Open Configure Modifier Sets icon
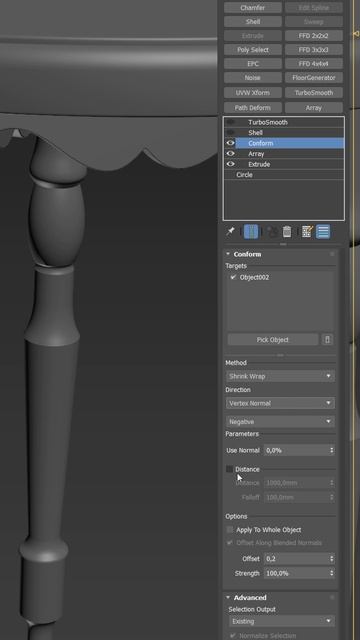Viewport: 360px width, 640px height. point(307,232)
